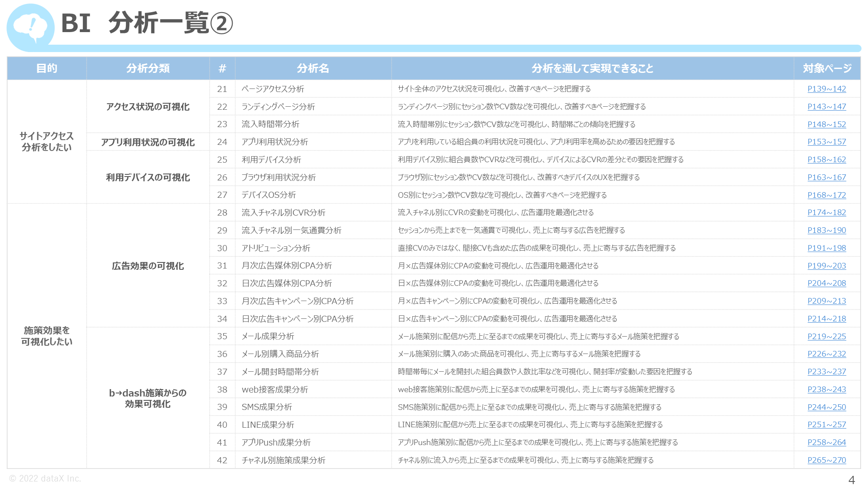This screenshot has width=868, height=488.
Task: Open page link P258~264
Action: point(827,442)
